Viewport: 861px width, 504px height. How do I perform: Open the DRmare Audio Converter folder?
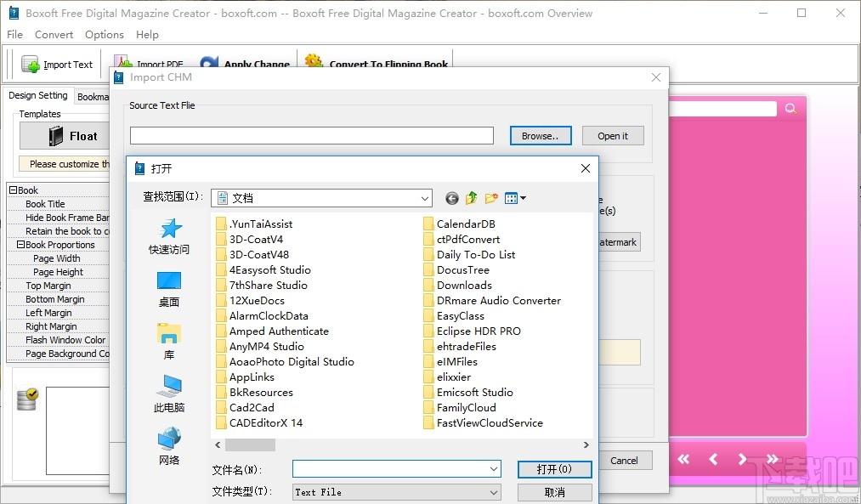493,301
